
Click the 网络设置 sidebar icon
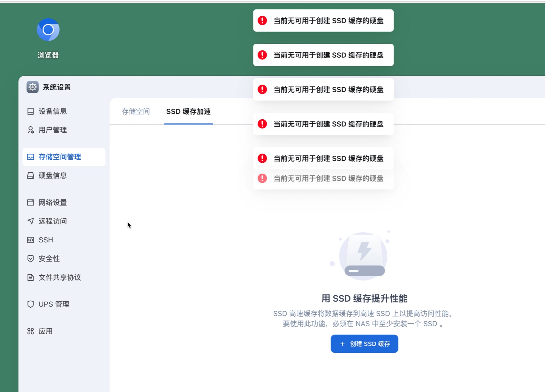(31, 203)
